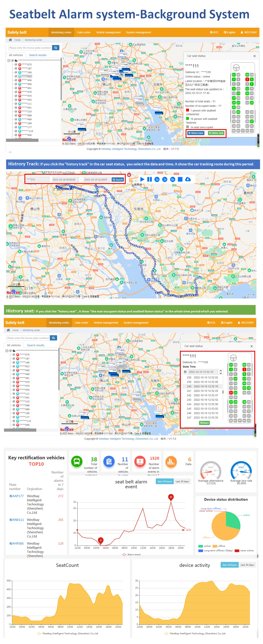Open the State Time date dropdown
Screen dimensions: 263x644
(220, 372)
